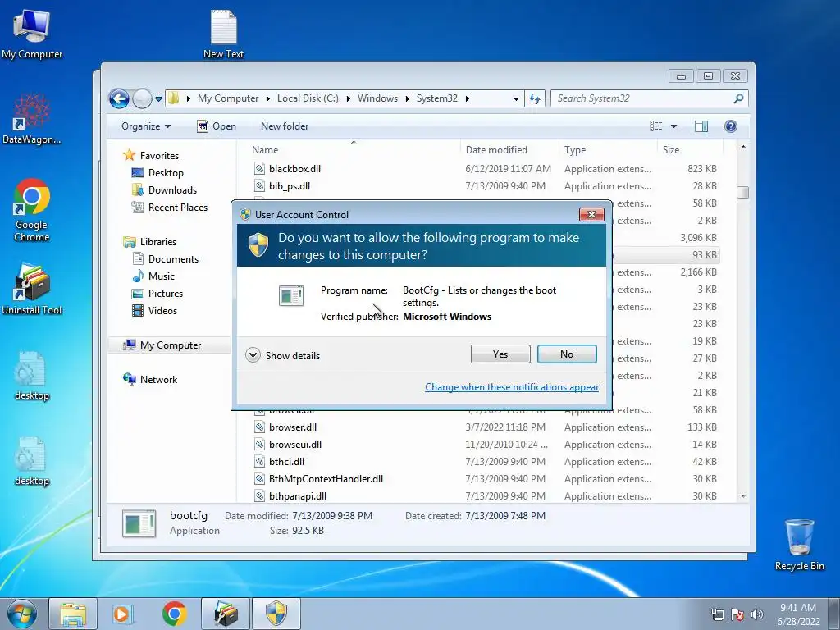
Task: Click the Change your view icon
Action: pyautogui.click(x=655, y=126)
